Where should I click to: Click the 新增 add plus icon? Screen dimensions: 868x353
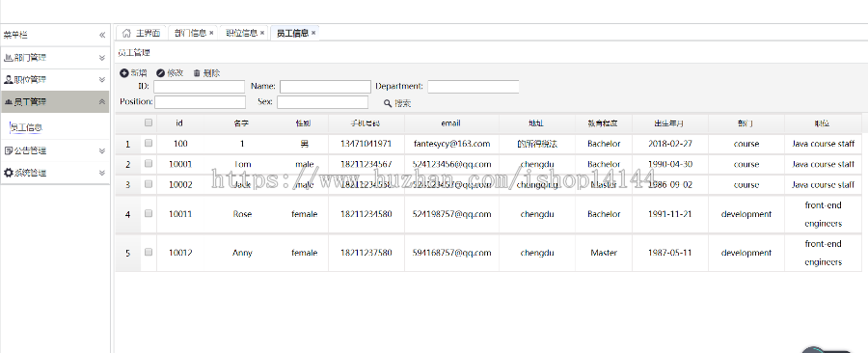tap(124, 73)
